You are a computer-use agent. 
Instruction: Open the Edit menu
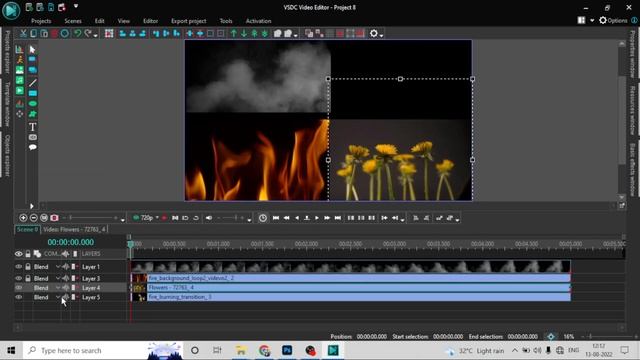[x=100, y=21]
